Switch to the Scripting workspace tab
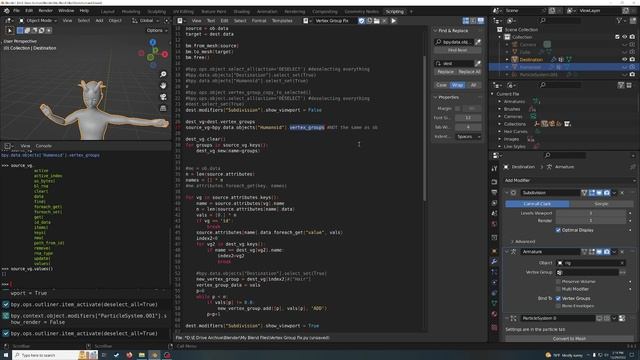This screenshot has width=640, height=360. (394, 11)
